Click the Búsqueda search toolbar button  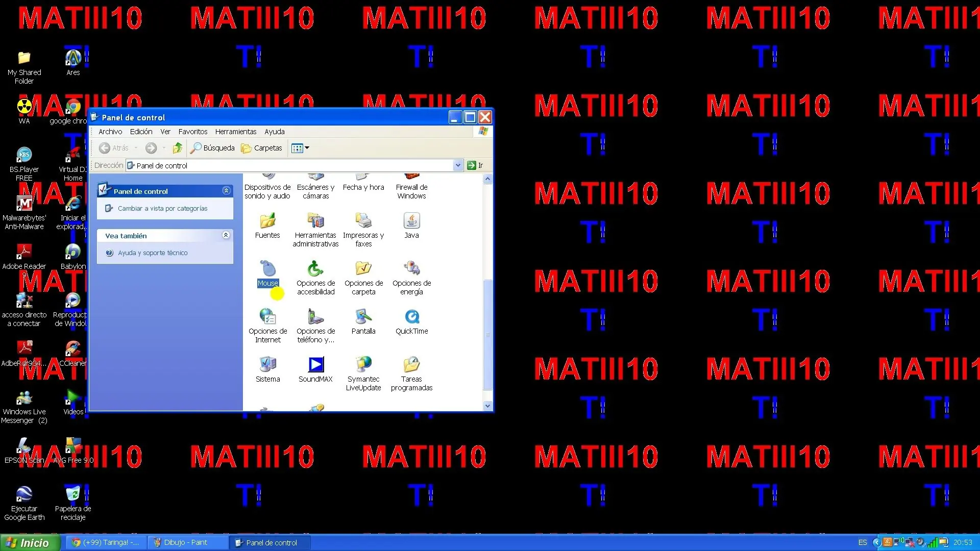(x=212, y=148)
